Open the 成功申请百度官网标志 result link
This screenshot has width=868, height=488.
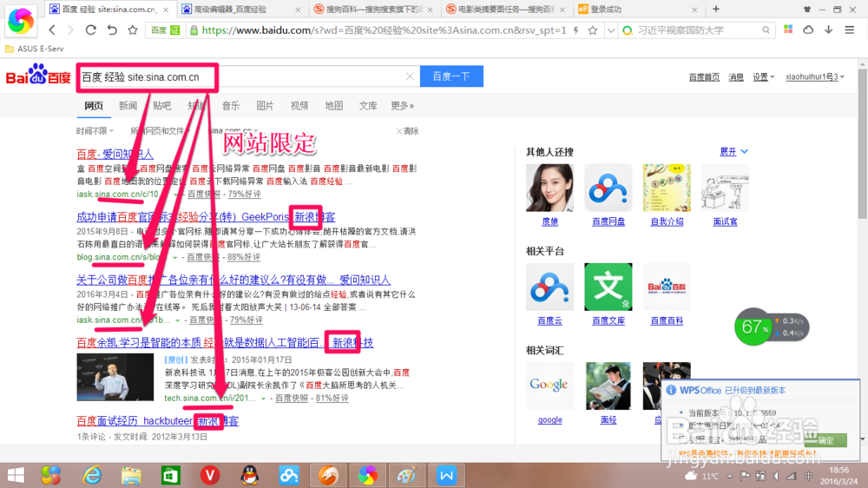[206, 217]
